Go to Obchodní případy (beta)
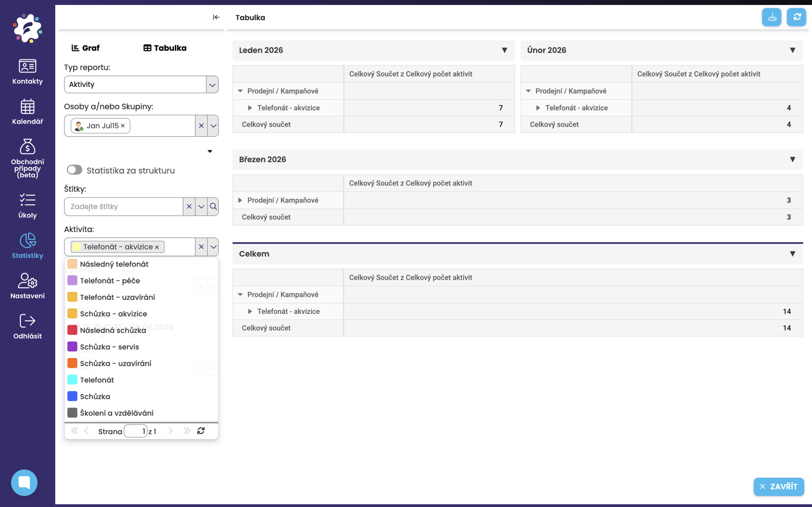Viewport: 812px width, 507px height. click(x=28, y=158)
